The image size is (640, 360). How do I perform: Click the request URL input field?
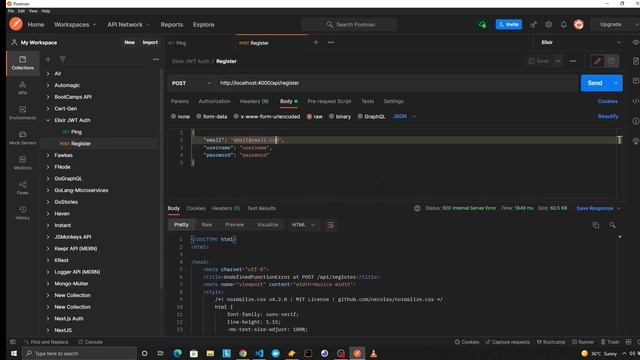tap(396, 83)
